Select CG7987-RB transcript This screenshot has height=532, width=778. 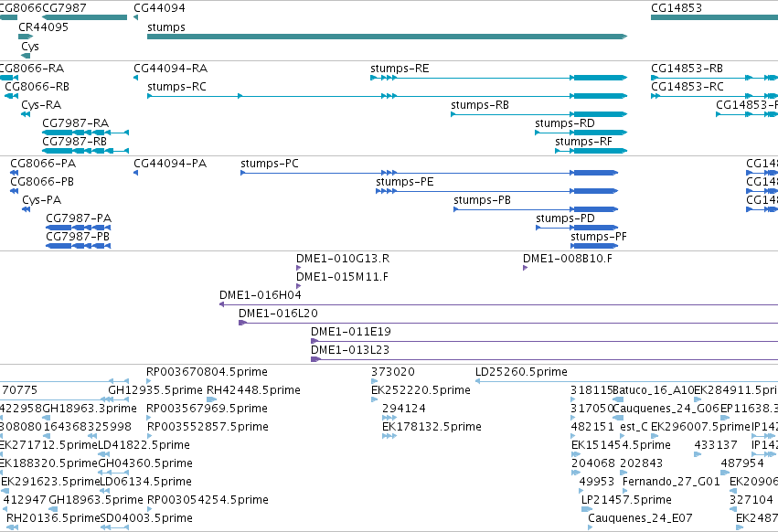click(x=85, y=151)
